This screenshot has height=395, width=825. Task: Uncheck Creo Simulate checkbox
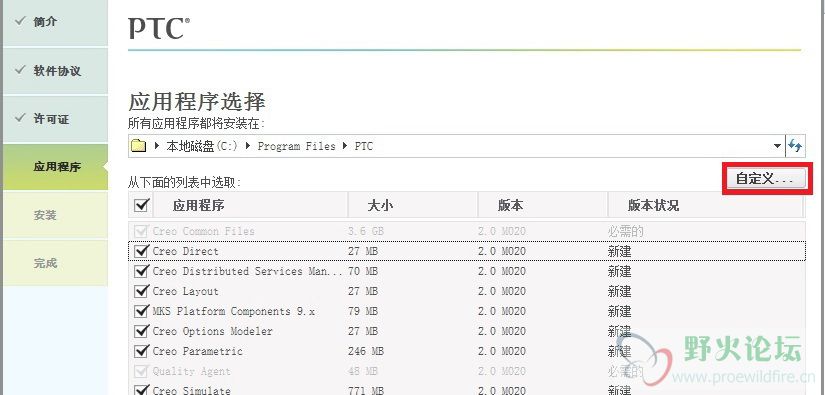point(141,390)
